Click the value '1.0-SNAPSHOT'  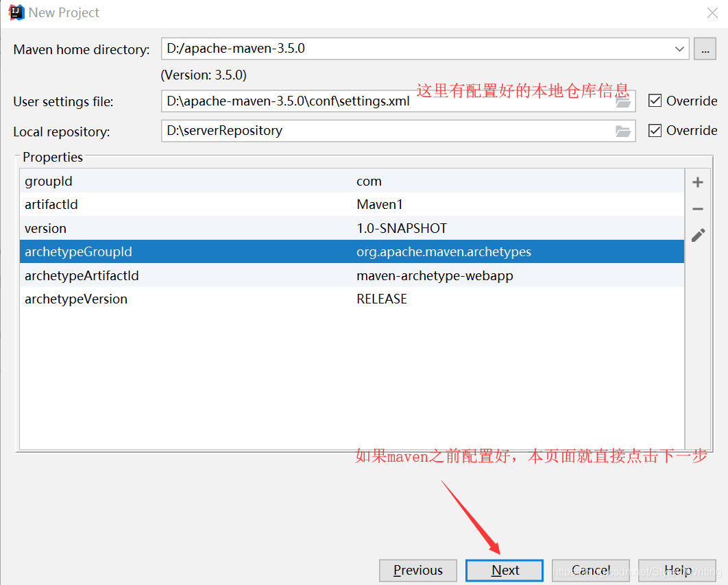[402, 228]
